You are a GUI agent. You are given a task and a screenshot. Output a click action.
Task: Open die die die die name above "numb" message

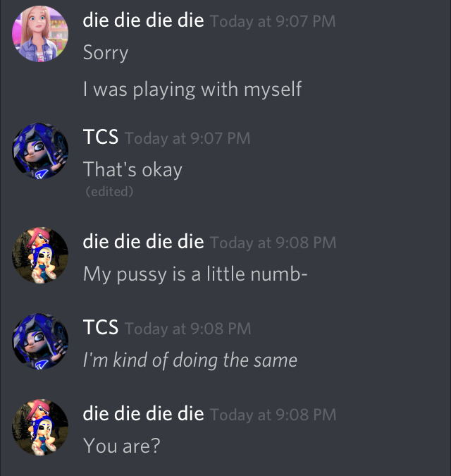(143, 242)
